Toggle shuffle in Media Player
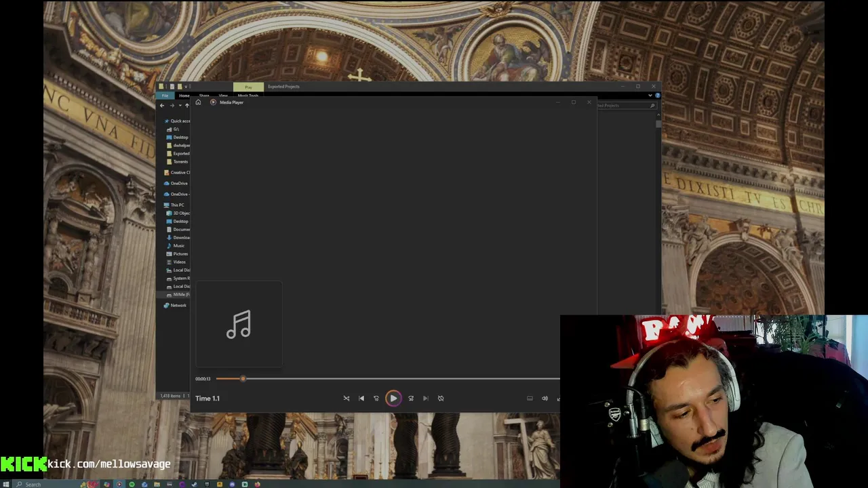This screenshot has width=868, height=488. point(347,399)
